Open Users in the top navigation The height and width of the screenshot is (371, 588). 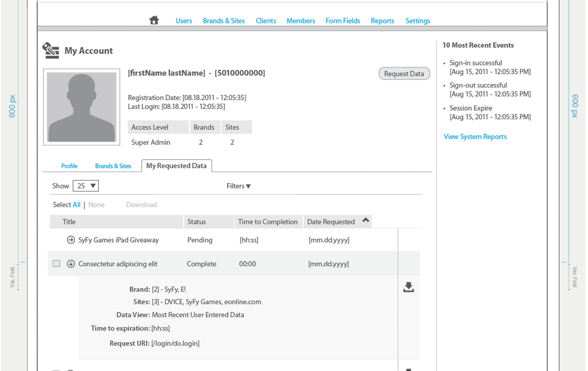pyautogui.click(x=184, y=21)
